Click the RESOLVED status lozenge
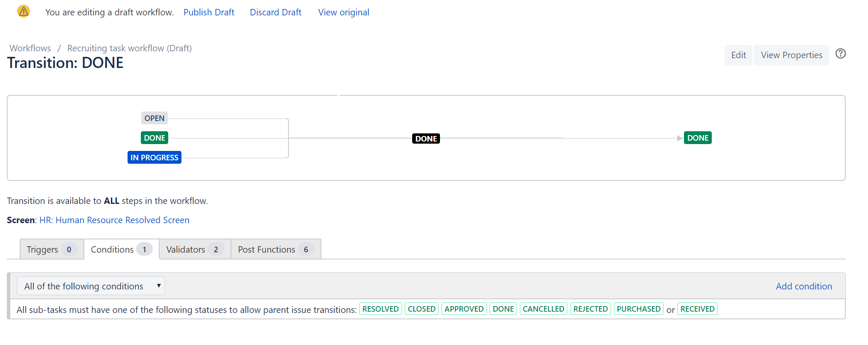868x345 pixels. coord(380,309)
